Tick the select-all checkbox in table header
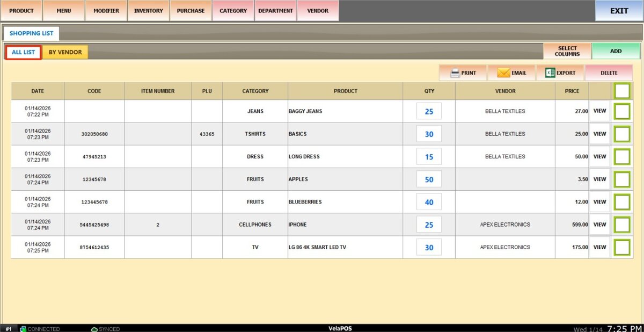 click(622, 91)
